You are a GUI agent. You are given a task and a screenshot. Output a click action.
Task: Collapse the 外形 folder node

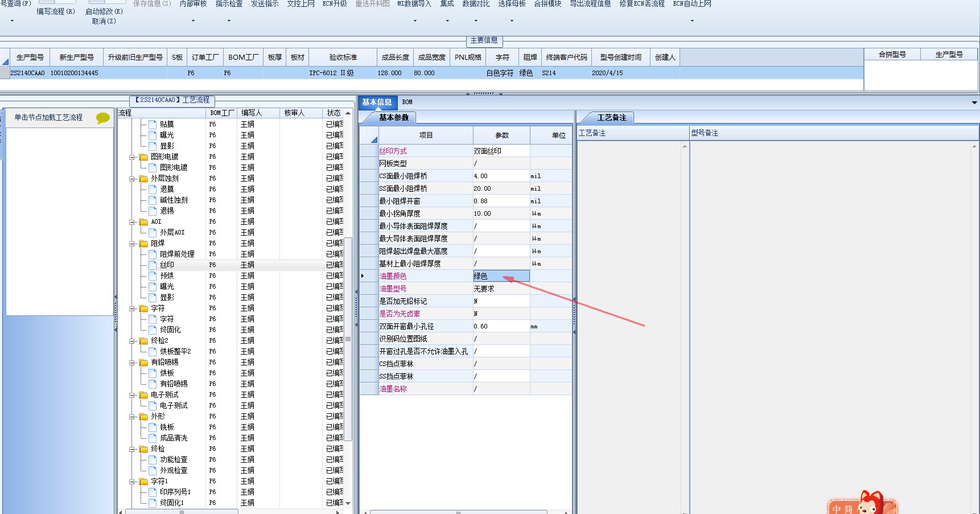pyautogui.click(x=132, y=417)
